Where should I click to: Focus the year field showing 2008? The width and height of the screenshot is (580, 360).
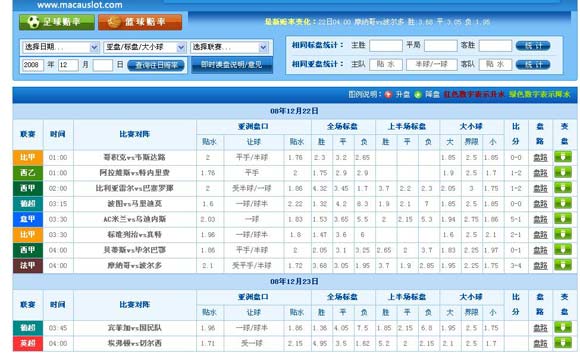click(x=33, y=65)
